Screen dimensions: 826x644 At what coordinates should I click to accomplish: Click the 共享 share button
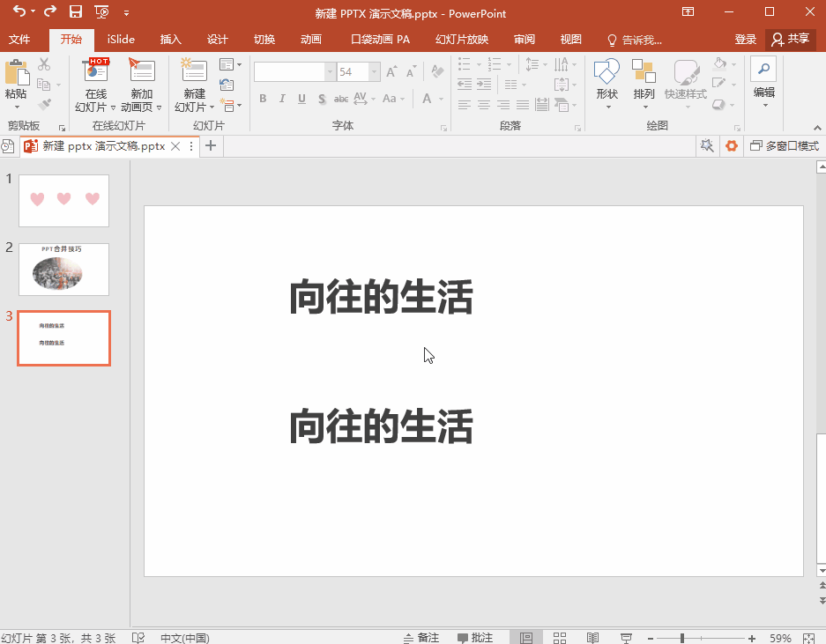pyautogui.click(x=790, y=39)
